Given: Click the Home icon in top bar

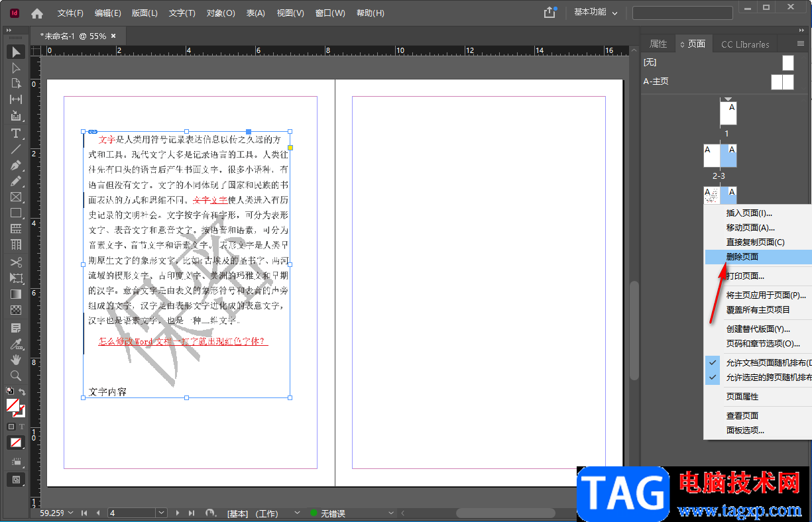Looking at the screenshot, I should (x=37, y=13).
